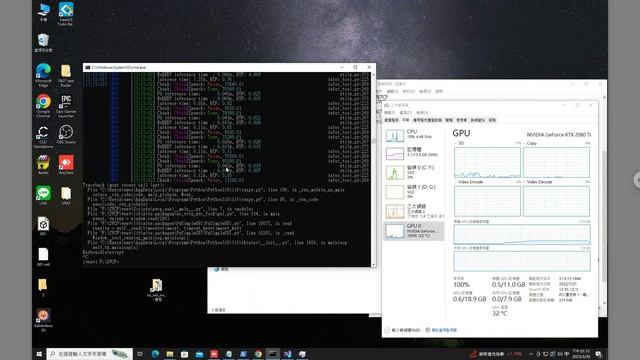
Task: Open Microsoft Store from the taskbar
Action: click(x=184, y=354)
